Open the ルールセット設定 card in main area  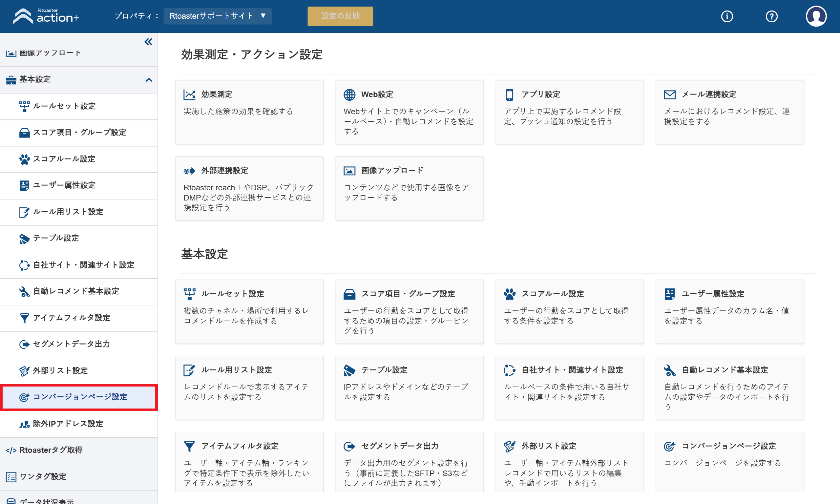(250, 312)
